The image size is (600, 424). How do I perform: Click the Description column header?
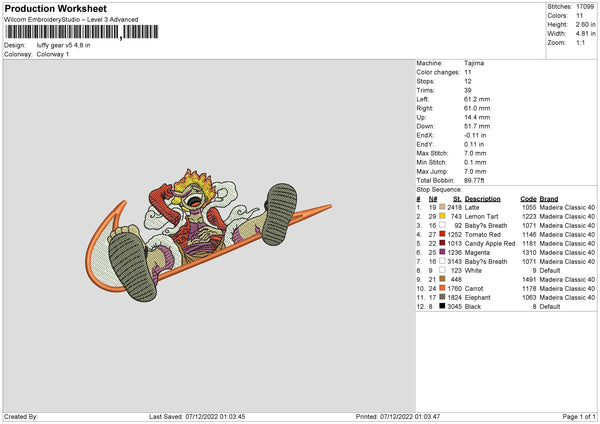click(483, 199)
